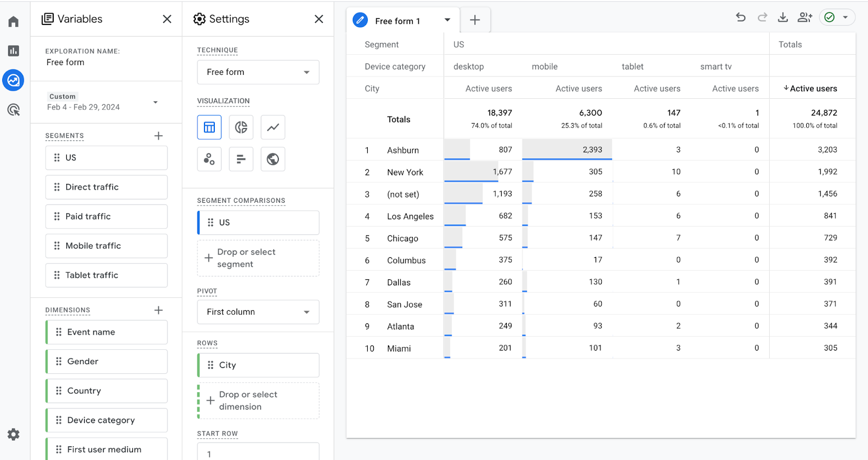Select the line chart visualization
The height and width of the screenshot is (460, 868).
click(273, 127)
